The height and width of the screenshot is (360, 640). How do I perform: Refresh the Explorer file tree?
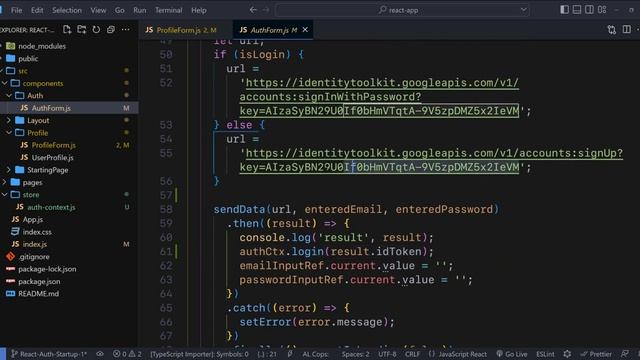coord(96,29)
